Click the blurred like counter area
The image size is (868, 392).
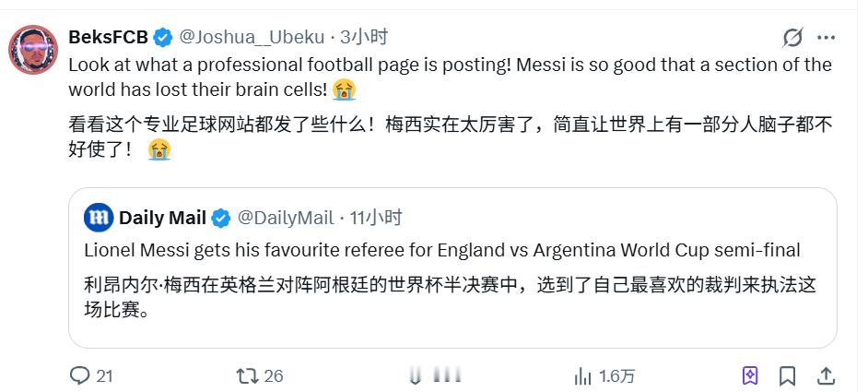[x=436, y=377]
